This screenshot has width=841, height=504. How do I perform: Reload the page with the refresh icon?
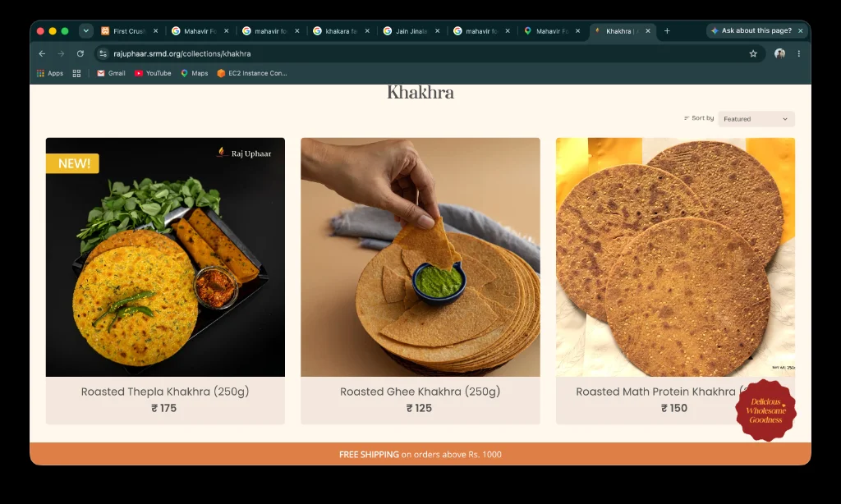(x=80, y=53)
